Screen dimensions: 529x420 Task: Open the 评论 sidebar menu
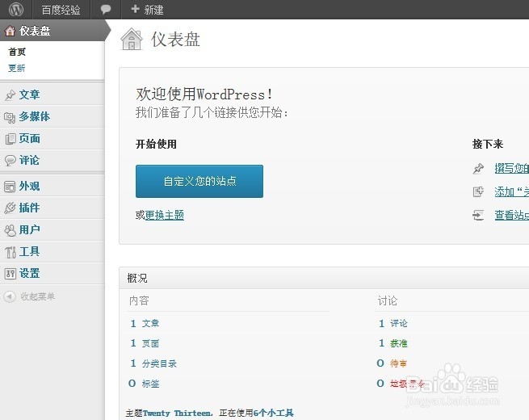coord(29,160)
